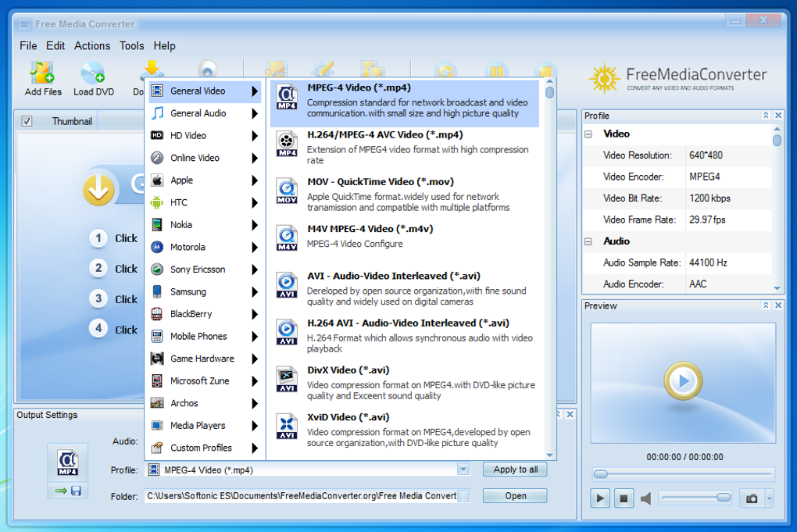Image resolution: width=797 pixels, height=532 pixels.
Task: Click the H.264/MPEG-4 AVC film reel icon
Action: click(x=287, y=144)
